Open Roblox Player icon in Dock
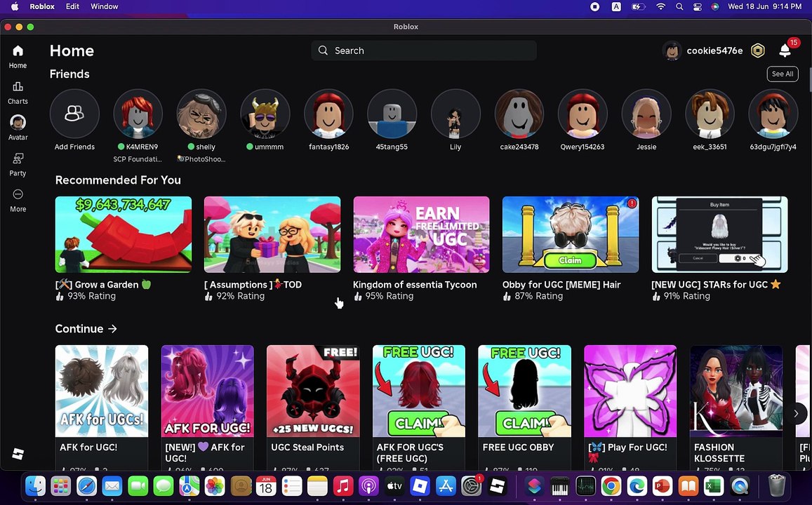812x505 pixels. pyautogui.click(x=420, y=486)
